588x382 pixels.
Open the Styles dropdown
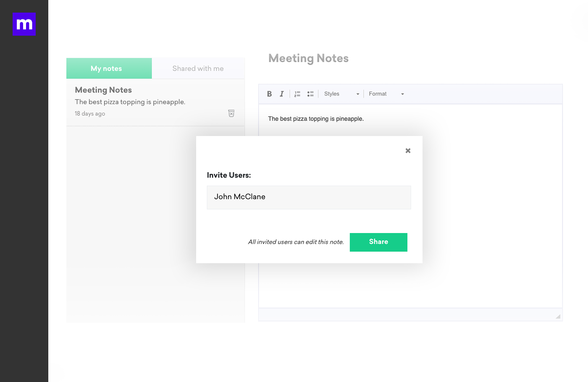click(x=341, y=94)
